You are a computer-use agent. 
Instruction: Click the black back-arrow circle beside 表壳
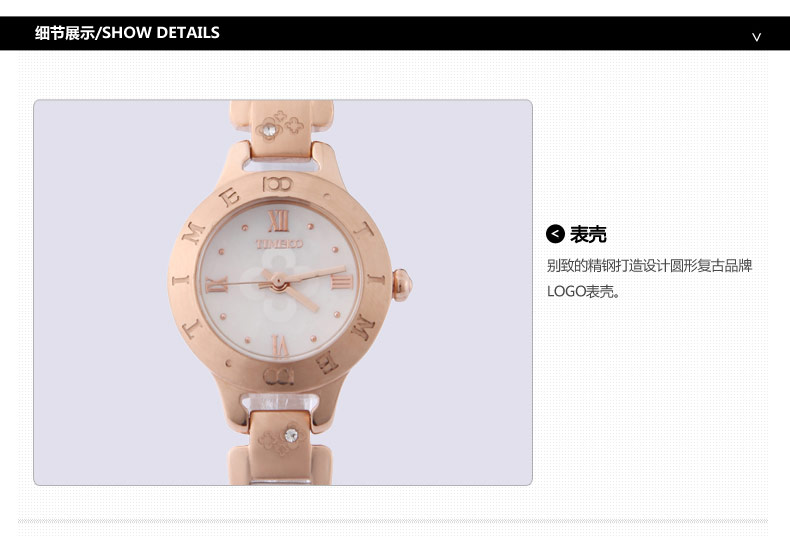(555, 234)
